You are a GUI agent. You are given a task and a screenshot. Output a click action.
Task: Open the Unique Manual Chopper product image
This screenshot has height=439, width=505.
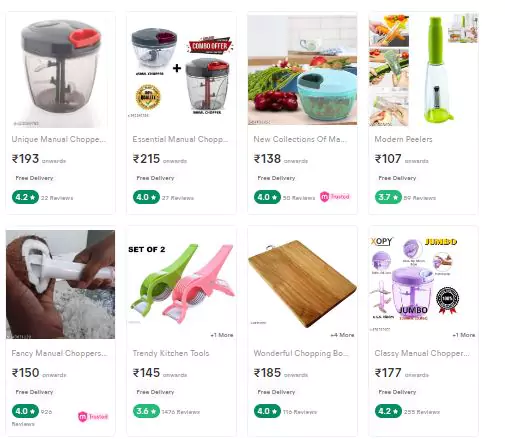[60, 71]
